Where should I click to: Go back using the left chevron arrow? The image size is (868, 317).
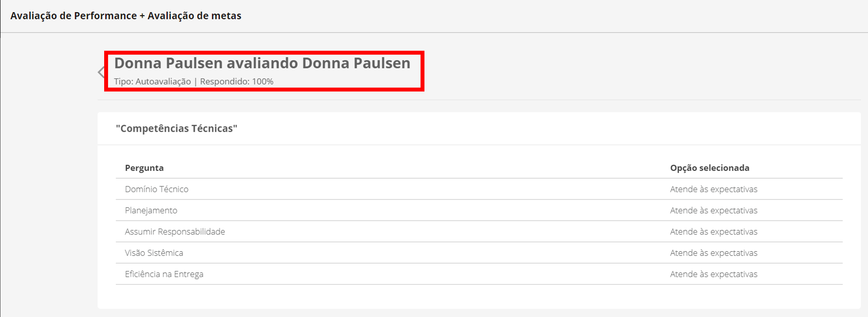click(x=102, y=72)
